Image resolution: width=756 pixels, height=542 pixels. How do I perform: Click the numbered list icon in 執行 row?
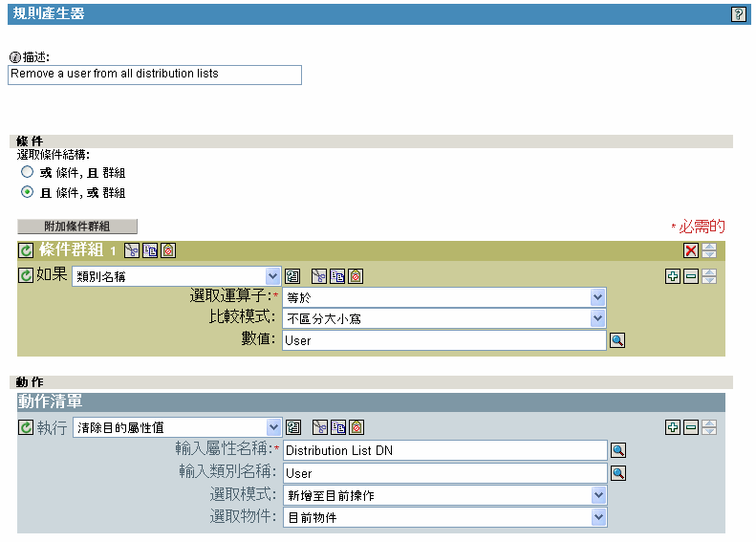click(x=293, y=427)
